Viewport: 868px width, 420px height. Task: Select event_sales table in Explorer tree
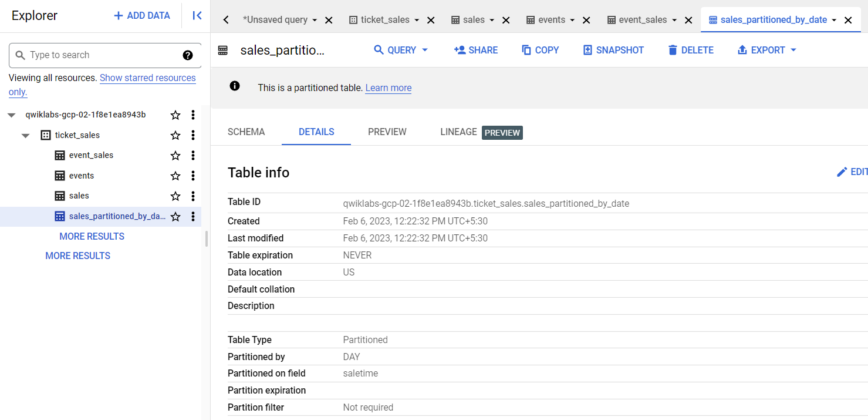coord(91,155)
